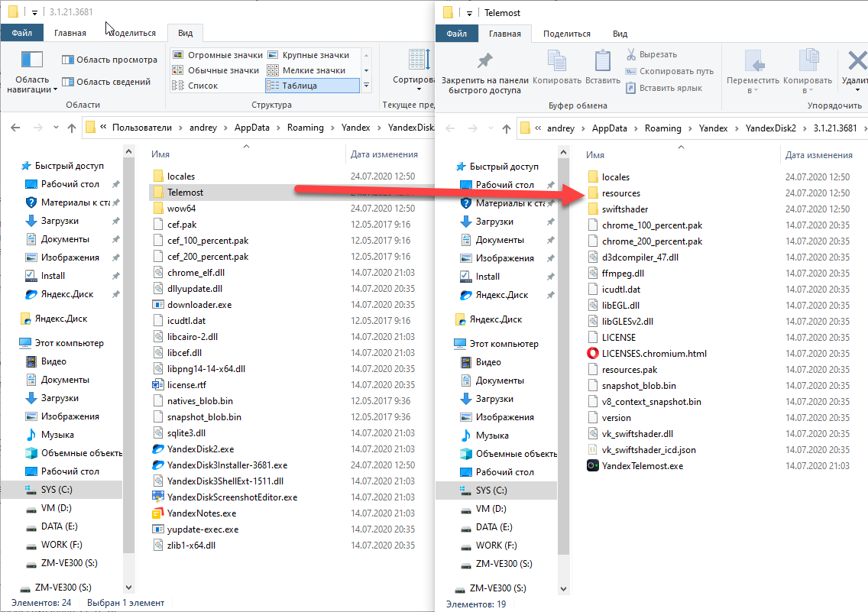Screen dimensions: 868x612
Task: Select WORK (F:) drive in Telemost window
Action: pos(496,545)
